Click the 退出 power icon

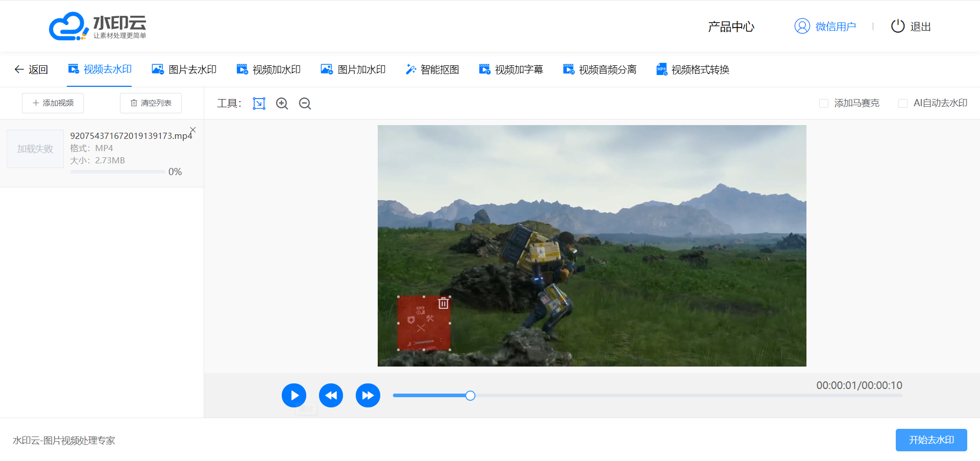(x=898, y=26)
